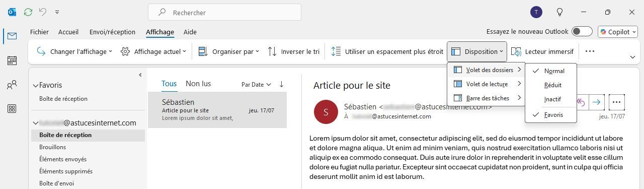The image size is (644, 189).
Task: Select the Affichage tab
Action: click(x=160, y=32)
